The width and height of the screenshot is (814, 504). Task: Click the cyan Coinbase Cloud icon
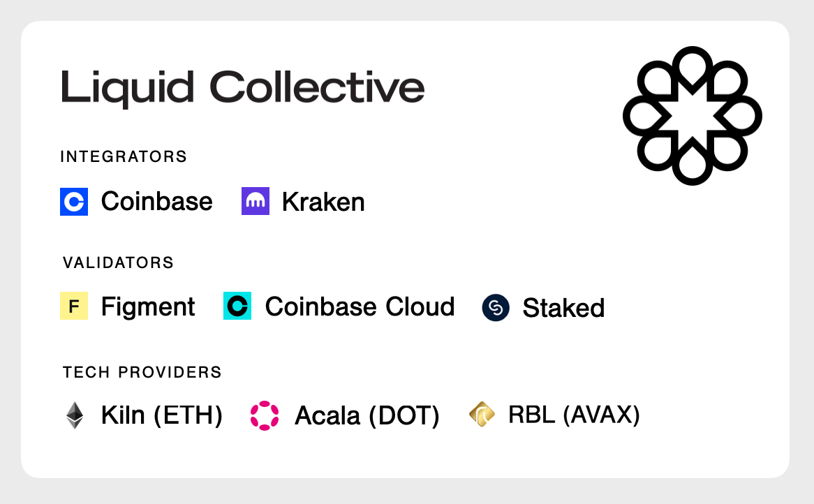tap(237, 306)
